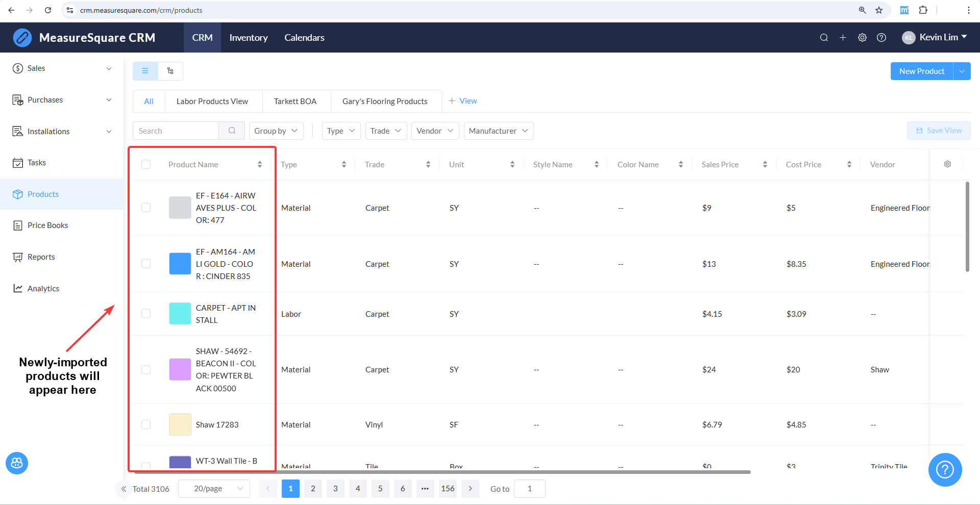The width and height of the screenshot is (980, 505).
Task: Toggle the select-all checkbox in table header
Action: tap(146, 164)
